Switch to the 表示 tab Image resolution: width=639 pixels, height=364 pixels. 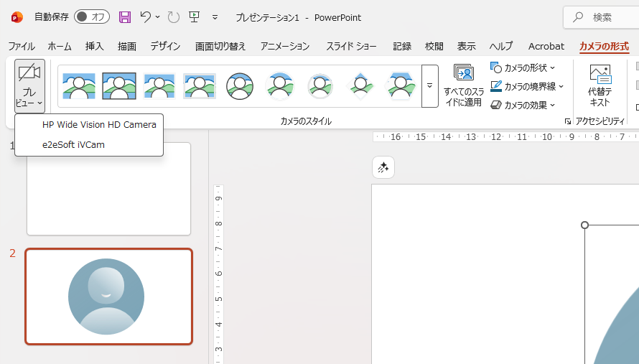tap(466, 47)
